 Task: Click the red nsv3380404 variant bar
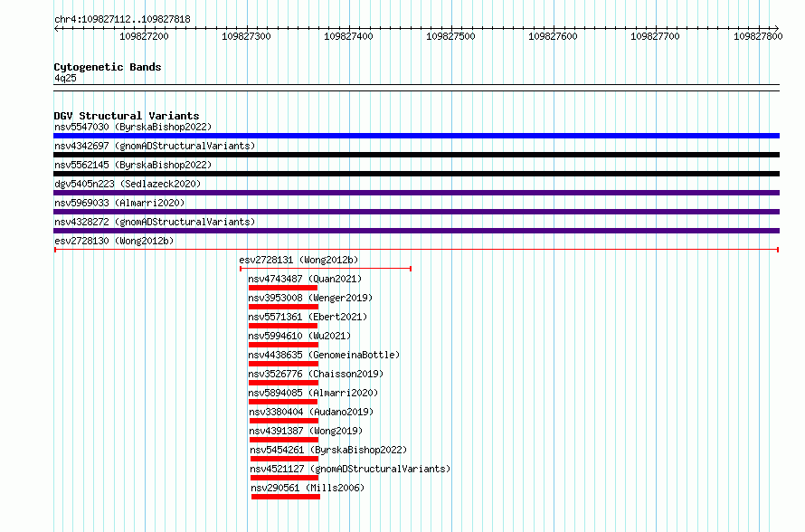(x=284, y=421)
